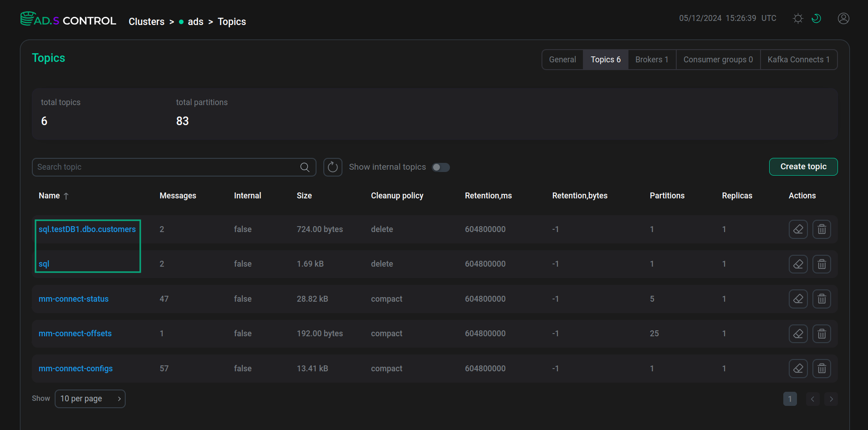Toggle Show internal topics switch
Image resolution: width=868 pixels, height=430 pixels.
(x=441, y=167)
